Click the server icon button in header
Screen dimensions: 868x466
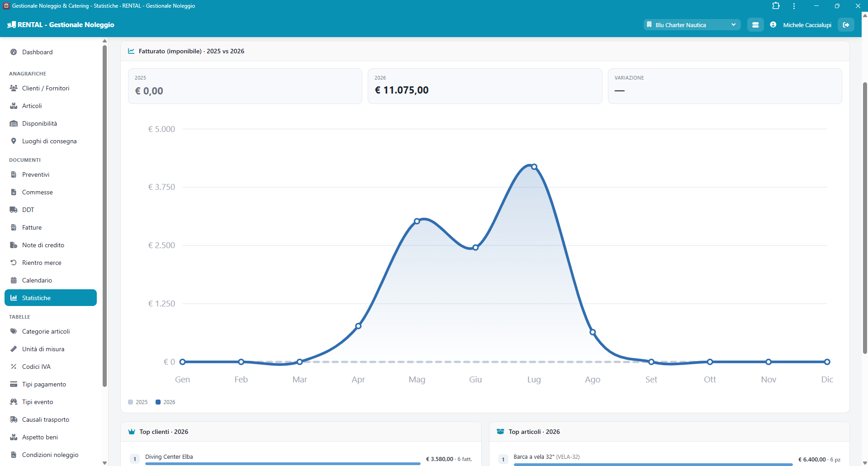(x=755, y=25)
